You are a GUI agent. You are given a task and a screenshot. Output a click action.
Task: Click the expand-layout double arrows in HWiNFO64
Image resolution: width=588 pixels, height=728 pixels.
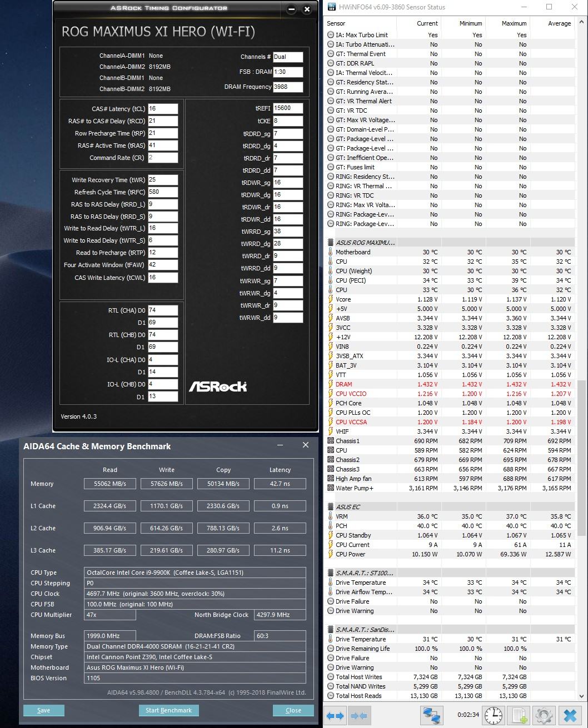point(335,716)
